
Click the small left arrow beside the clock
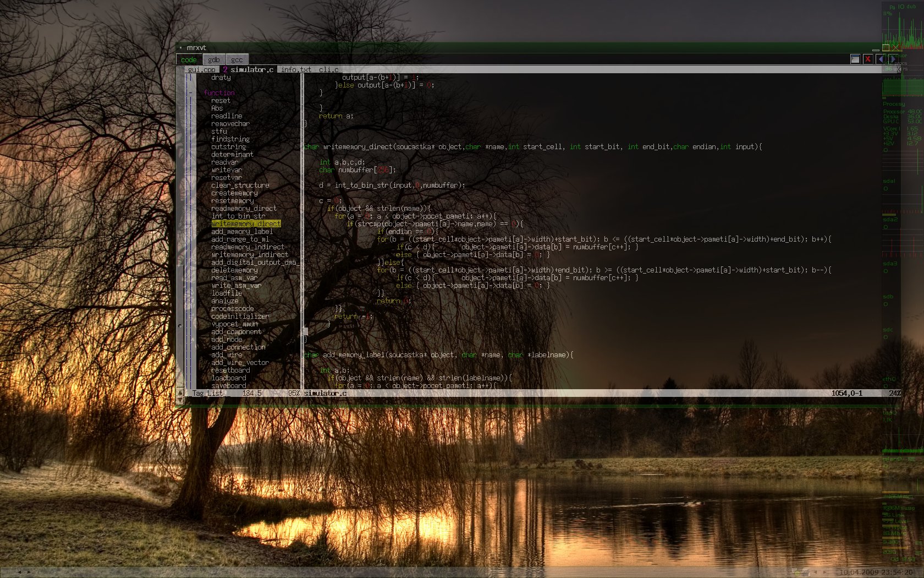[x=816, y=572]
